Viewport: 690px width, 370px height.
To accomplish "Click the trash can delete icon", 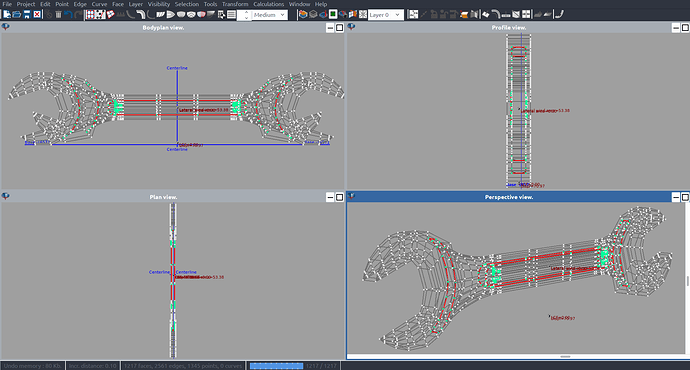I will (58, 15).
